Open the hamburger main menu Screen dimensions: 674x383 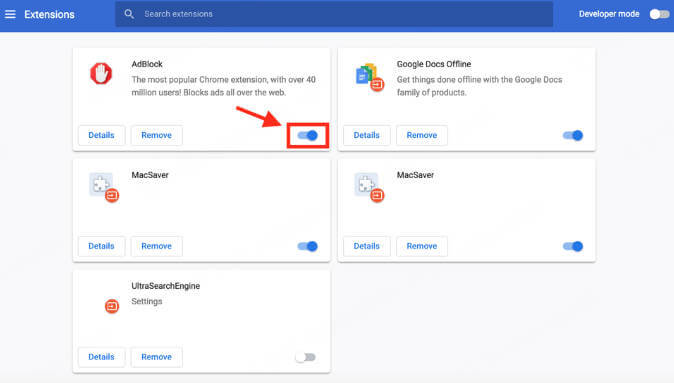click(10, 14)
